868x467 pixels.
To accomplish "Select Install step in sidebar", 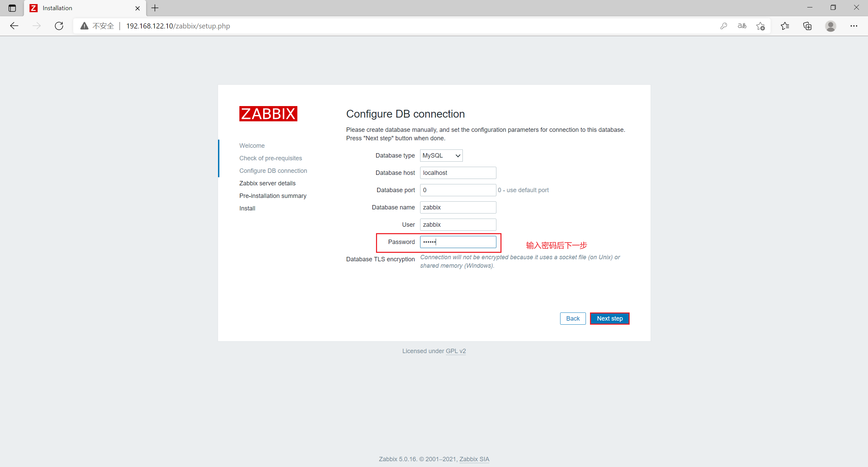I will pos(247,208).
